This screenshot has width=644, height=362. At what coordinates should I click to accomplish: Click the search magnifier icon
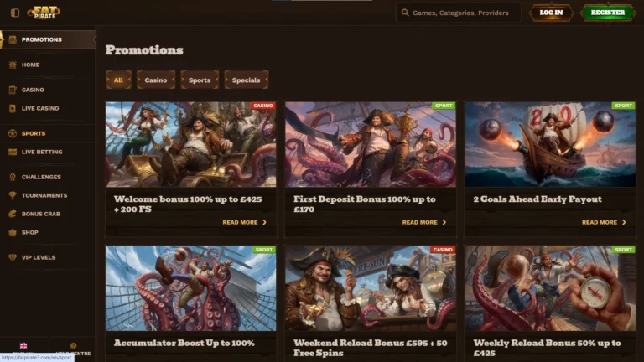(x=405, y=13)
